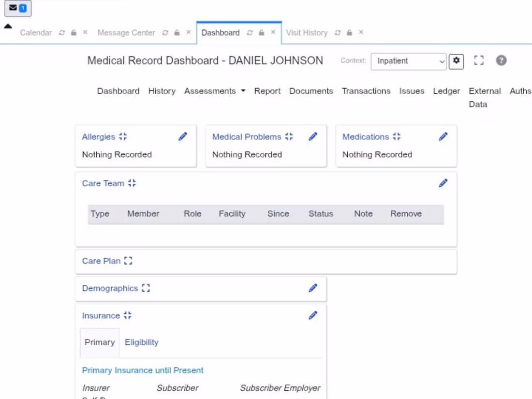Open the External Data menu item

pyautogui.click(x=485, y=97)
